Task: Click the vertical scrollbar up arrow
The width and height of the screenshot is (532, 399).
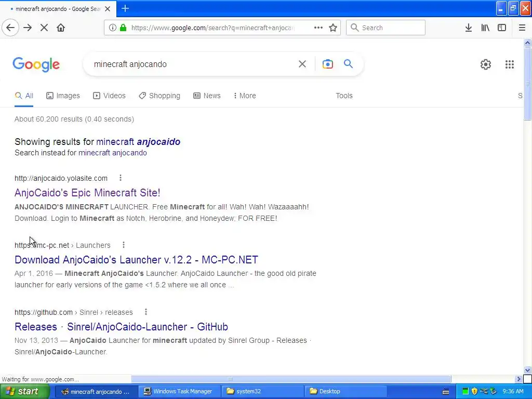Action: pyautogui.click(x=527, y=43)
